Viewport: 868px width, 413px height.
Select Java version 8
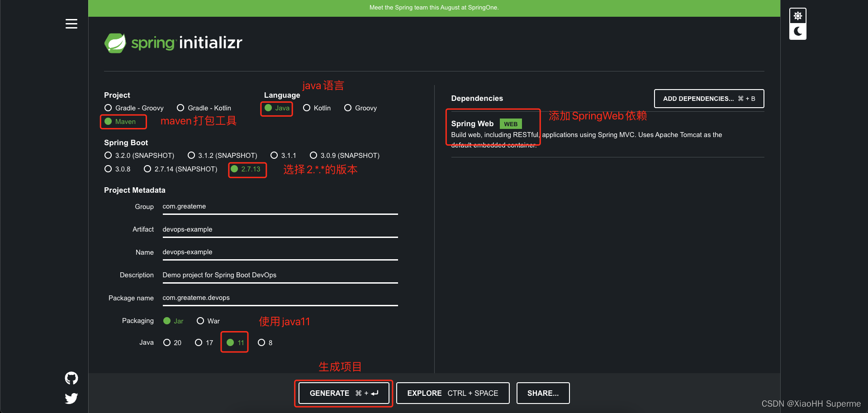pos(265,343)
